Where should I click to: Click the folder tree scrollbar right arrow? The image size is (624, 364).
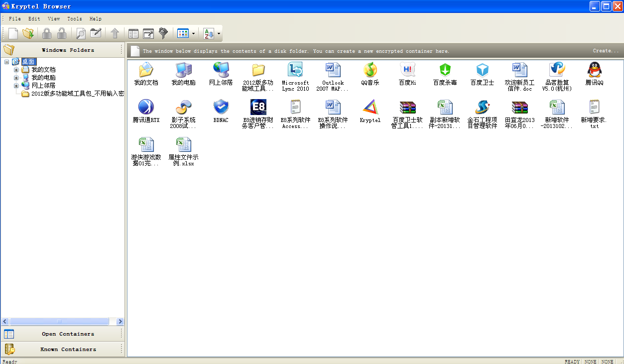120,322
